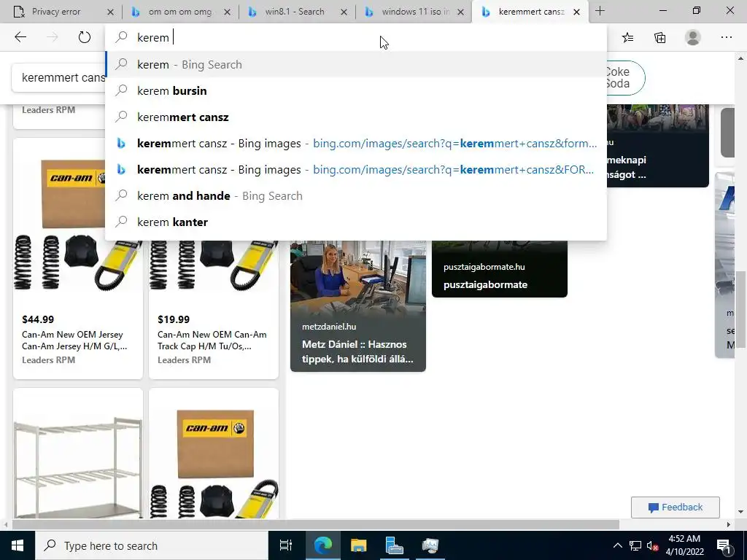This screenshot has height=560, width=747.
Task: Click the vertical page scrollbar thumb
Action: click(x=741, y=309)
